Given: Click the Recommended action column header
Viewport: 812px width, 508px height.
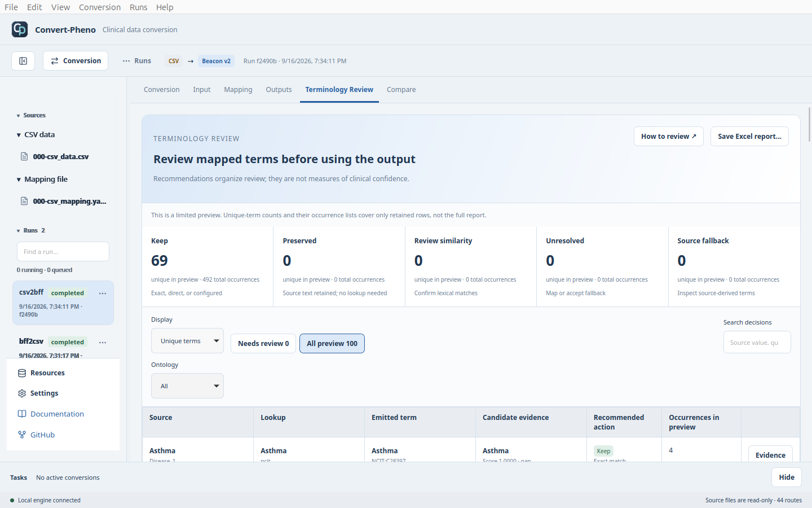Looking at the screenshot, I should point(624,422).
